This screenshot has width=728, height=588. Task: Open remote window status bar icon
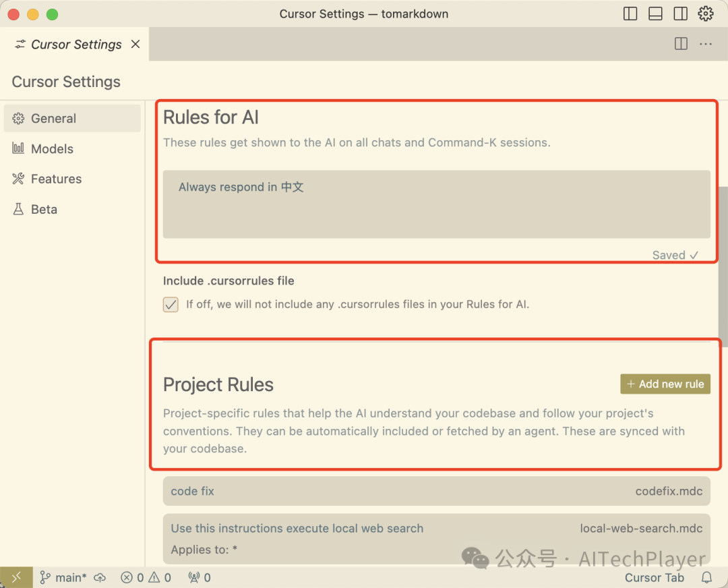(x=16, y=577)
